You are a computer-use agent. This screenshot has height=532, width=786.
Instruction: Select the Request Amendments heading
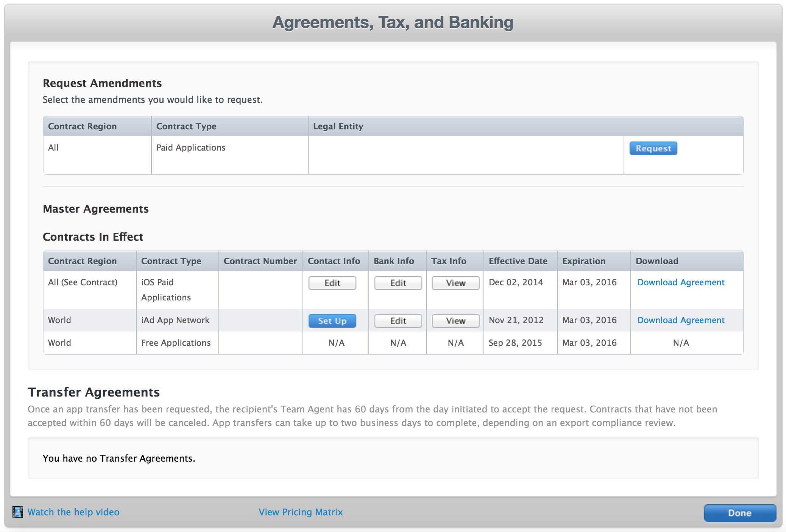(102, 83)
